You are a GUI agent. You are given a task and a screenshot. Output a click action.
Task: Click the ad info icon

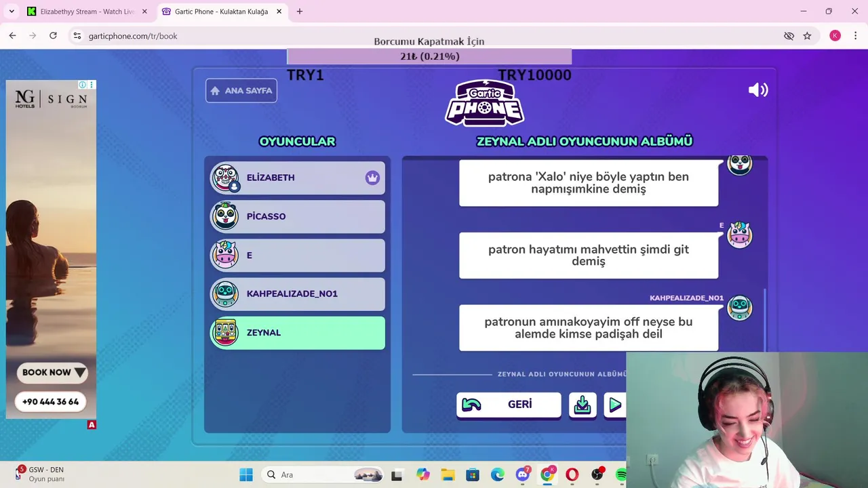82,85
